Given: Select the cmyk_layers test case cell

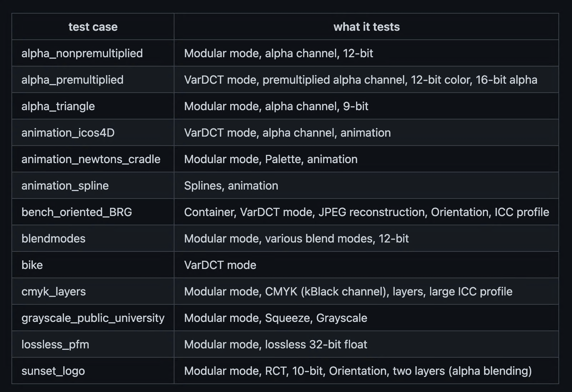Looking at the screenshot, I should (x=93, y=291).
